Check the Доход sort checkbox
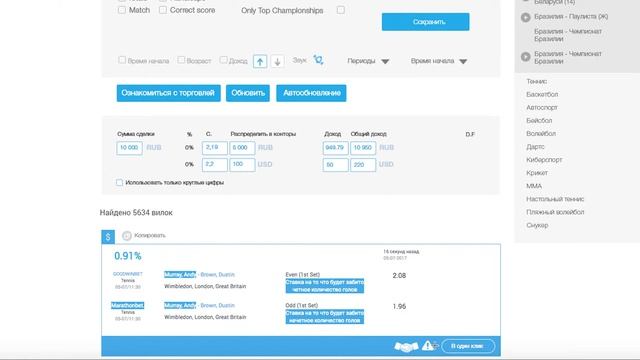The image size is (640, 360). 223,60
